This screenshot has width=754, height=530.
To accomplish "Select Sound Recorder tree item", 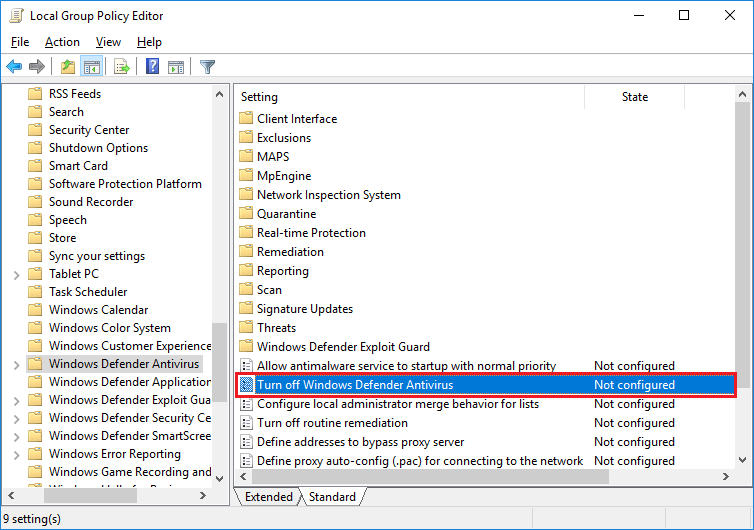I will point(91,202).
